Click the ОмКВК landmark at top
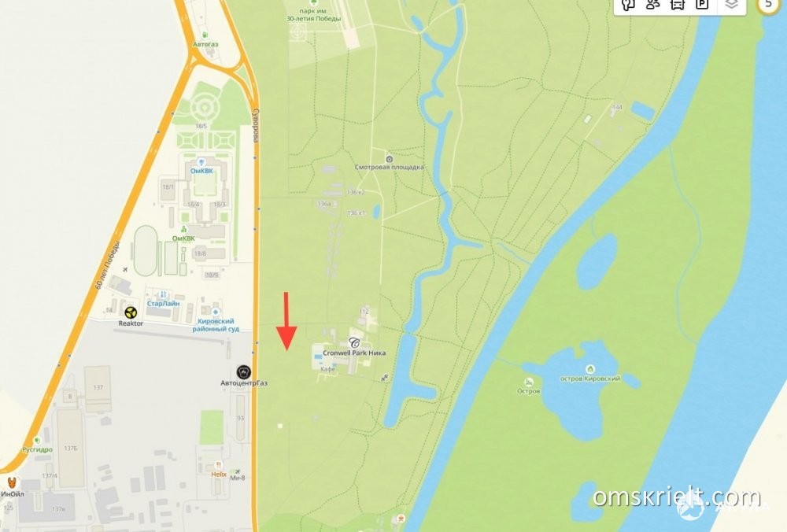787x532 pixels. pyautogui.click(x=201, y=171)
